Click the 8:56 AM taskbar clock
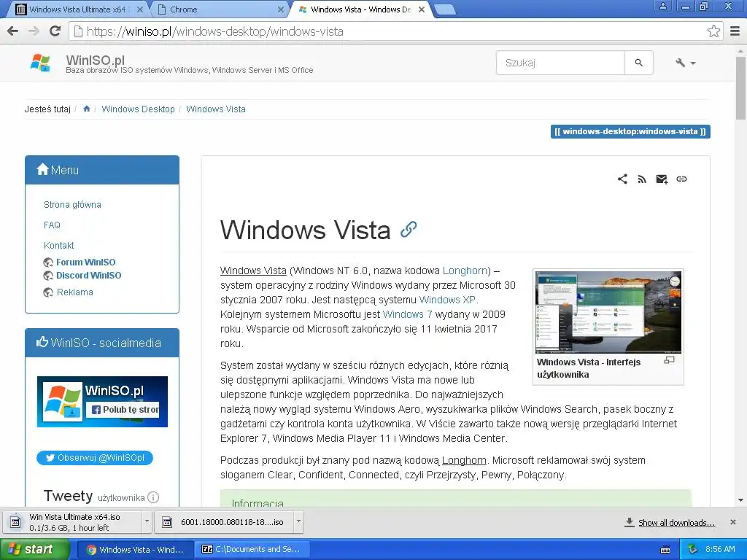This screenshot has height=560, width=747. pos(720,550)
